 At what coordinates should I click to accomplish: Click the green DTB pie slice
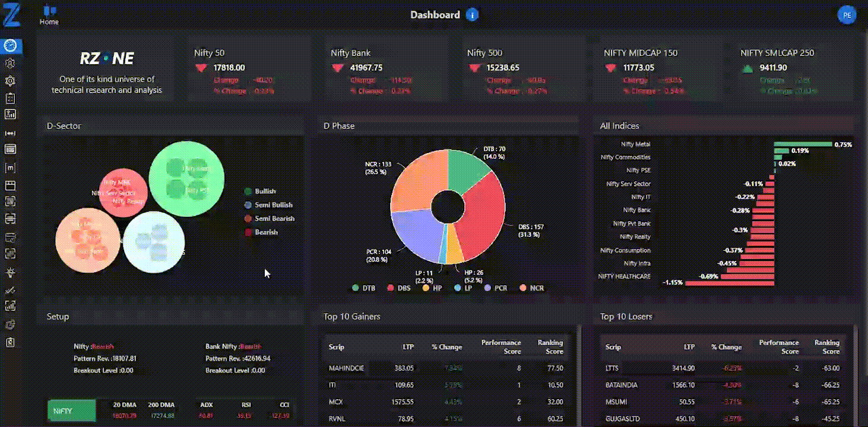click(467, 171)
